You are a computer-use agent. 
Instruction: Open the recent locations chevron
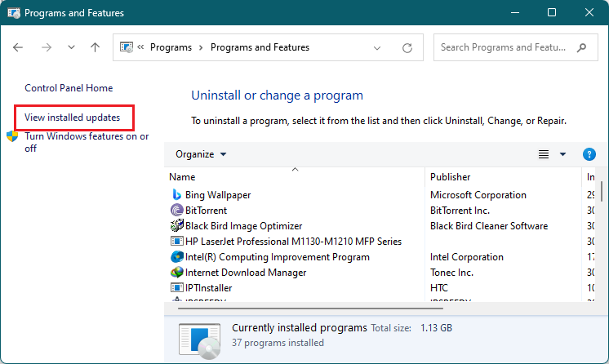point(71,47)
